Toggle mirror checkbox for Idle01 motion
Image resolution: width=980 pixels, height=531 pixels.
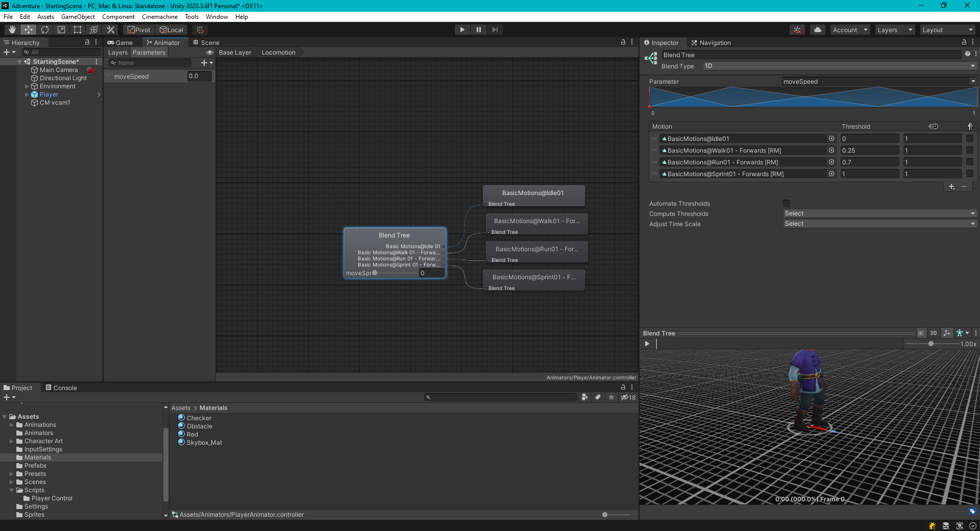[970, 138]
